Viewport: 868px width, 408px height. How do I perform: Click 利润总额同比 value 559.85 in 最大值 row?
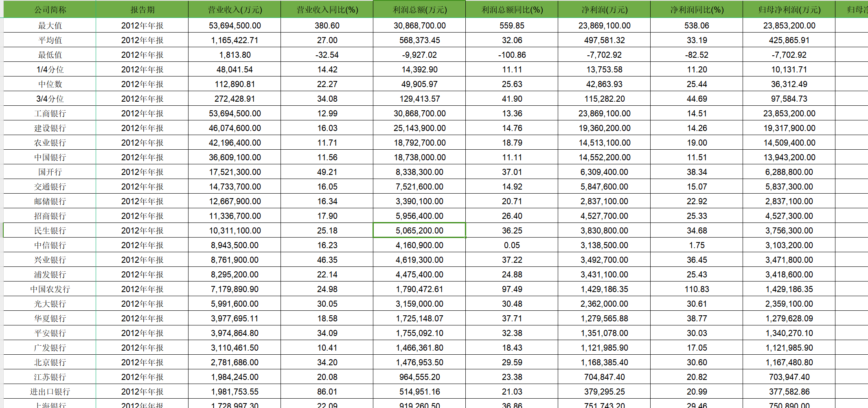(512, 25)
